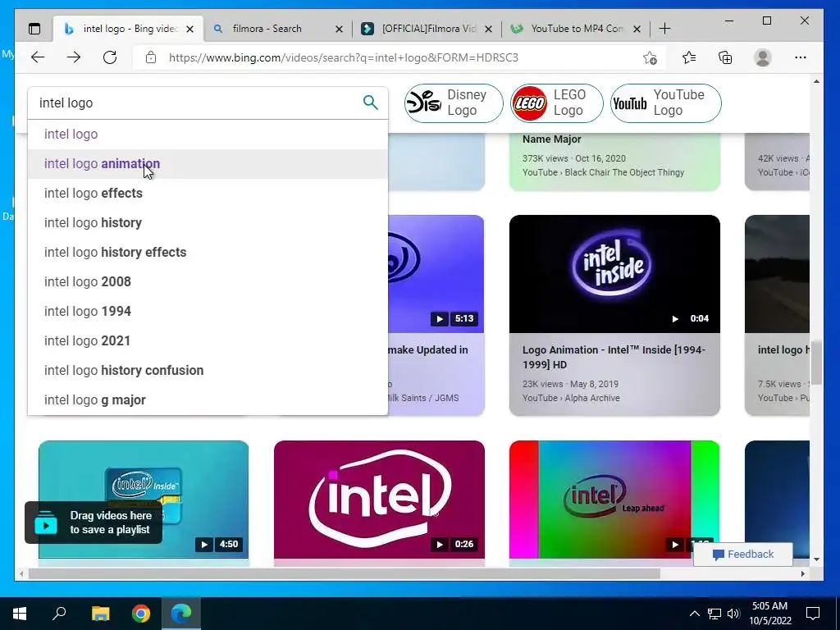The width and height of the screenshot is (840, 630).
Task: Click 'YouTube › Black Chair The Object Thingy'
Action: 603,172
